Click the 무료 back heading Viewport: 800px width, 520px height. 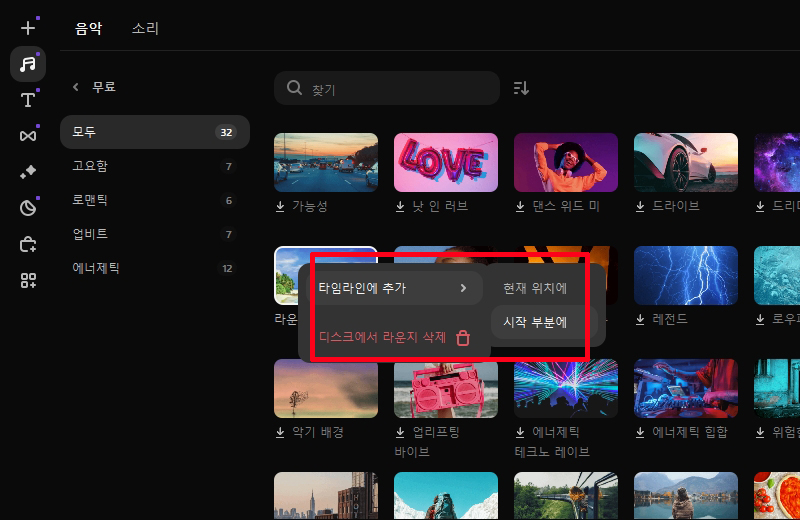tap(104, 87)
